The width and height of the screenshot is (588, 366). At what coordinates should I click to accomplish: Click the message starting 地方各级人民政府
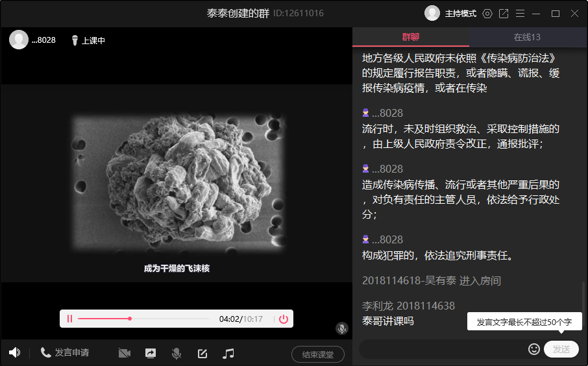[461, 73]
